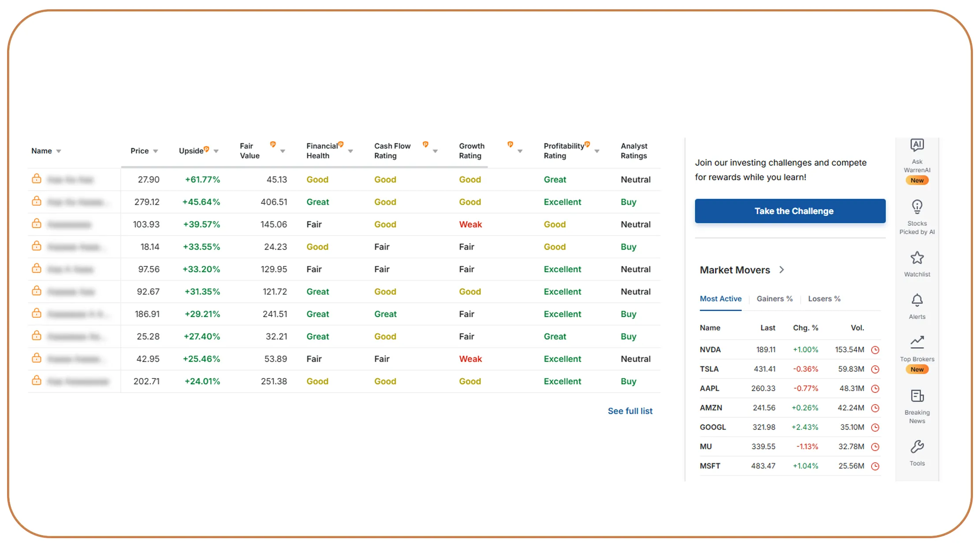
Task: Expand Market Movers via its chevron
Action: (782, 270)
